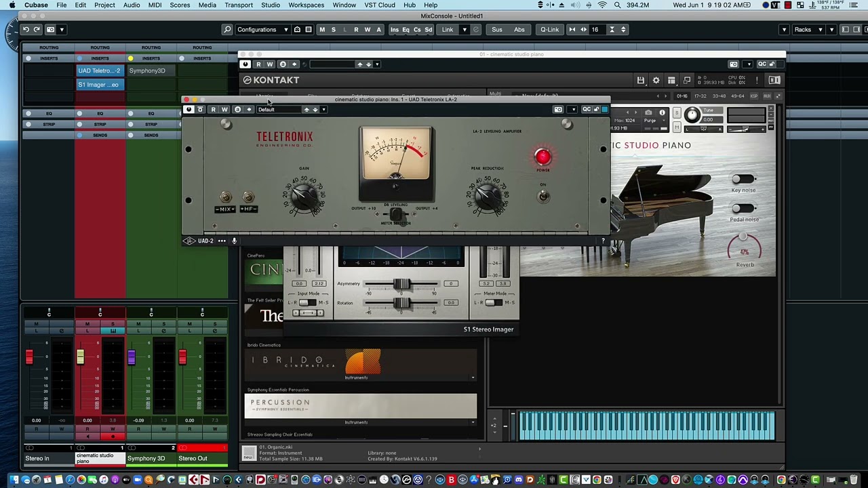Screen dimensions: 868x488
Task: Click the Sus button in MixConsole toolbar
Action: [x=497, y=29]
